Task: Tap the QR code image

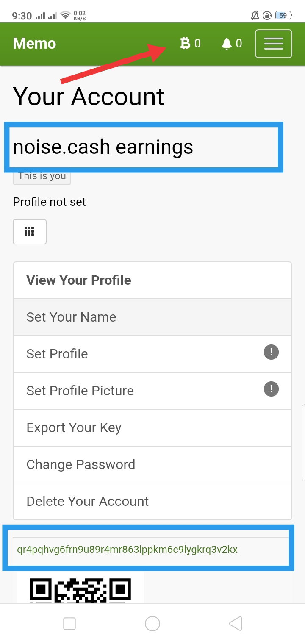Action: click(80, 589)
